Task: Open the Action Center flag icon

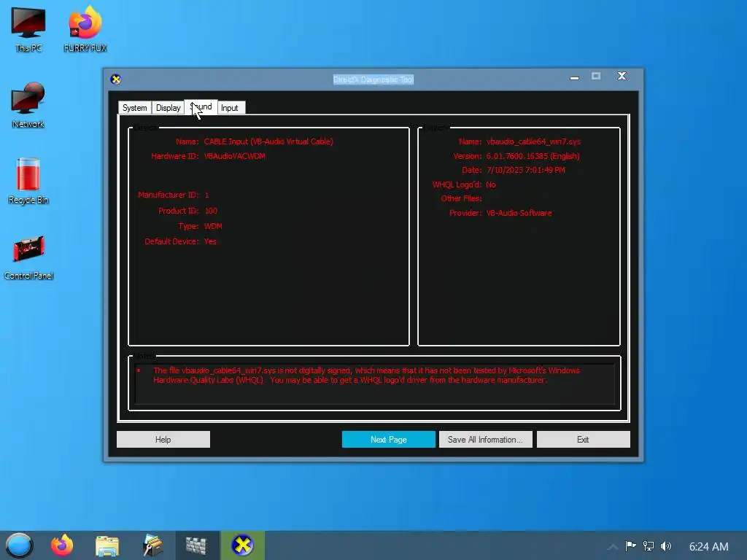Action: click(x=631, y=545)
